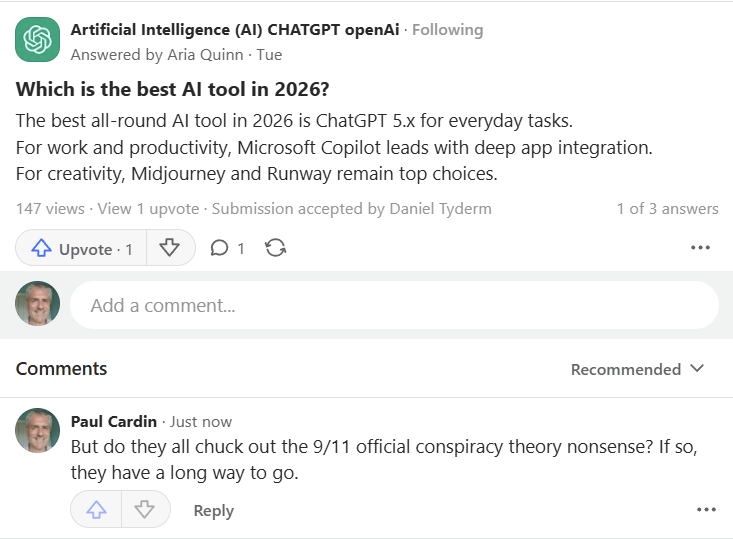The width and height of the screenshot is (733, 539).
Task: Open more options for the answer
Action: tap(700, 248)
